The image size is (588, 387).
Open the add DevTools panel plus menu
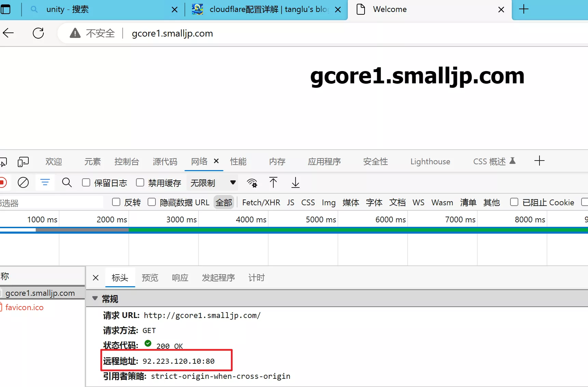(x=539, y=161)
